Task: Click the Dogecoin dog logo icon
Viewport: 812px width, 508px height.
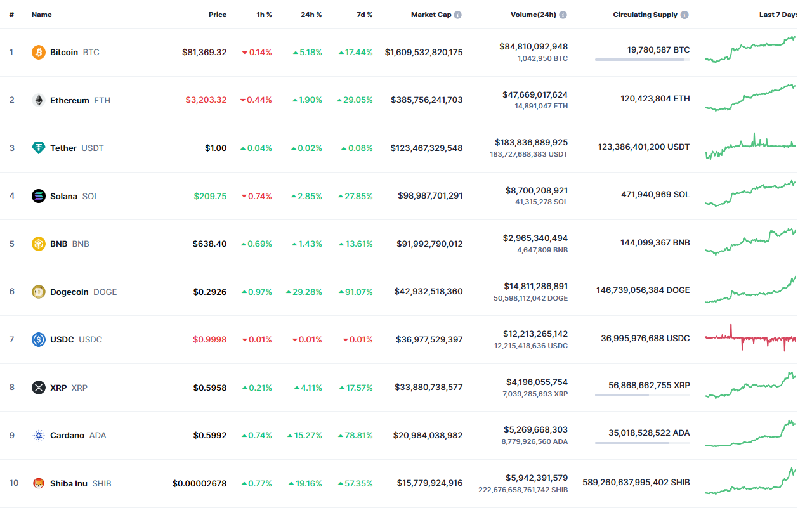Action: click(39, 292)
